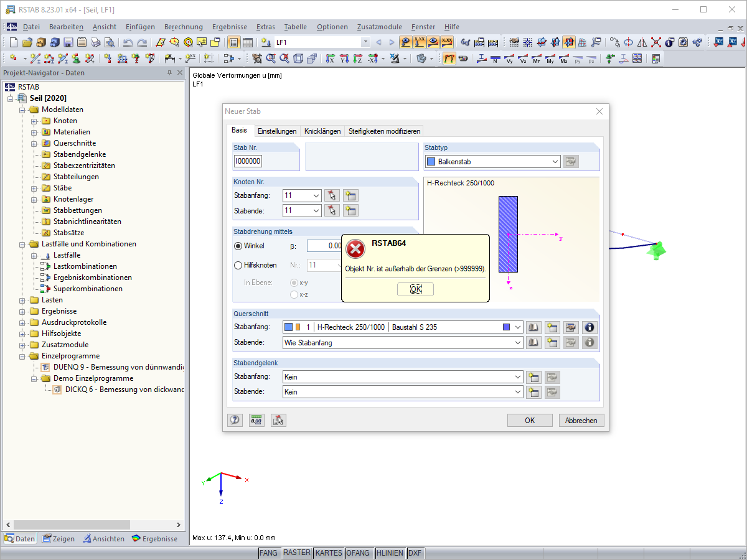Open the Wie Stabanfang dropdown
This screenshot has width=747, height=560.
(x=518, y=342)
